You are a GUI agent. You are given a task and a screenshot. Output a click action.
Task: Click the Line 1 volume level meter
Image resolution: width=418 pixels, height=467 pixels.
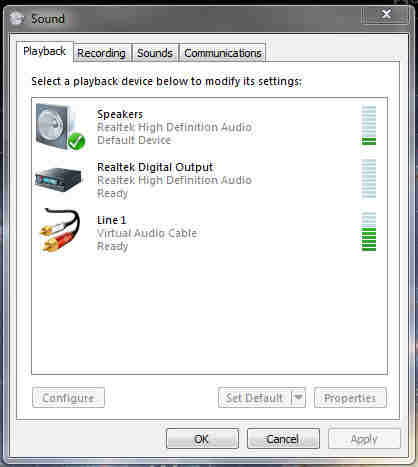[x=369, y=231]
